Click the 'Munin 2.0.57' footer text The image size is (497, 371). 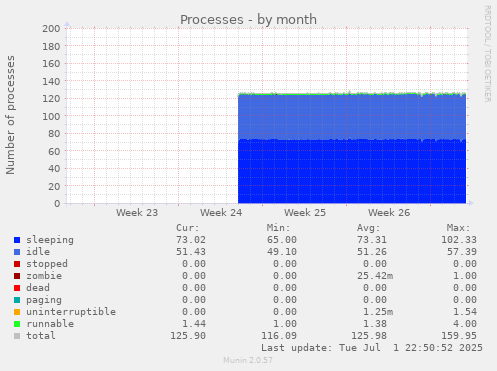point(248,360)
